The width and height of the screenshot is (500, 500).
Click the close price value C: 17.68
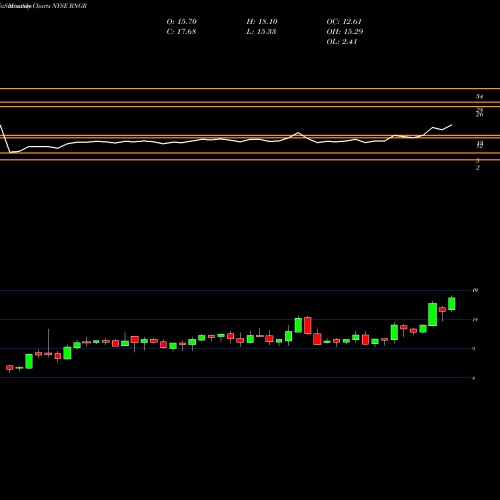pos(181,32)
